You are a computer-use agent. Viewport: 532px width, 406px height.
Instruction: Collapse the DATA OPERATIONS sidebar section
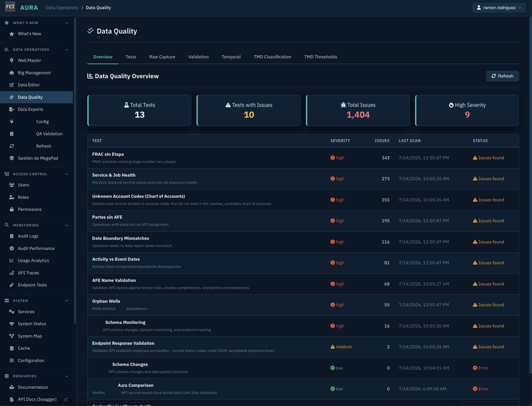click(67, 50)
